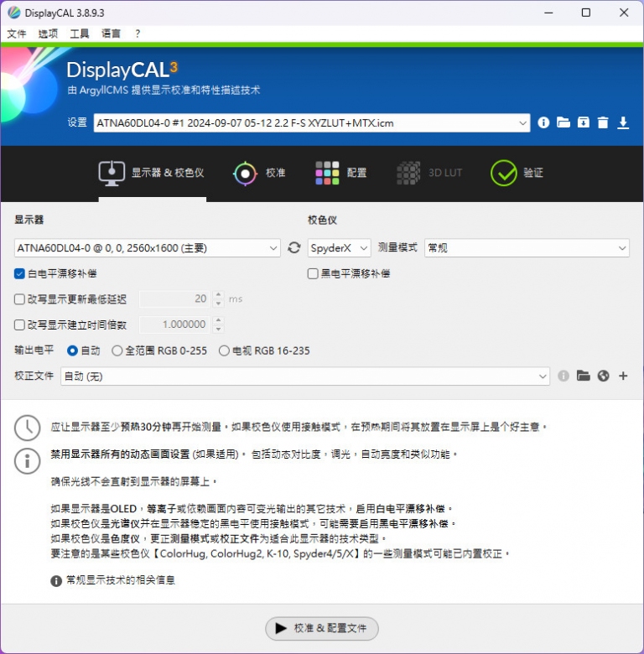Click the 校色仪 section heading
The image size is (644, 654).
[322, 220]
